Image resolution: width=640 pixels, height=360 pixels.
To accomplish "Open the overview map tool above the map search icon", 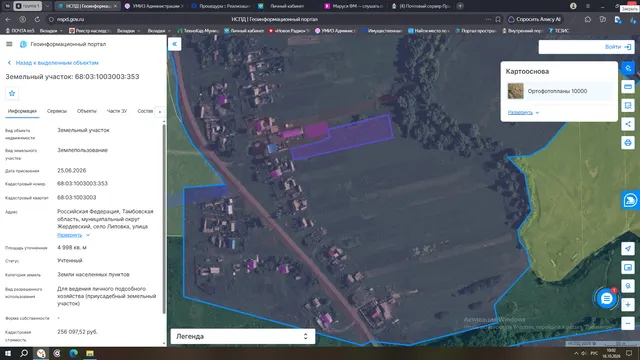I will tap(628, 267).
